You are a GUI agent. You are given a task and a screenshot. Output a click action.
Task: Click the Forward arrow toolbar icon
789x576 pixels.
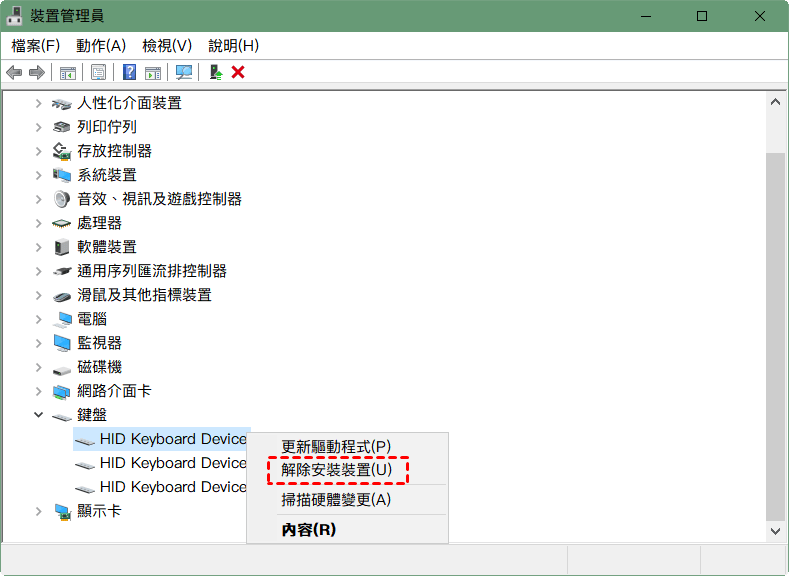pos(37,72)
